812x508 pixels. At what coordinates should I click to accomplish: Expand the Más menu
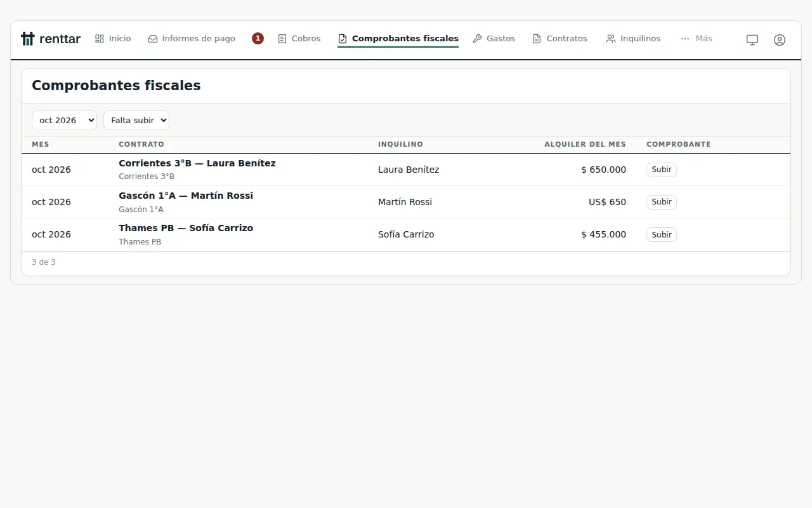click(x=697, y=39)
